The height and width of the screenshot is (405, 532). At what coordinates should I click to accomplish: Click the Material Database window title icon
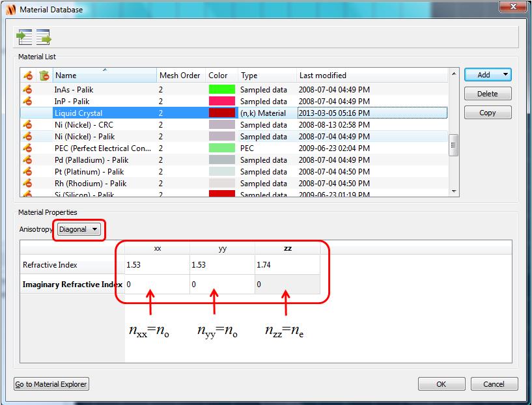coord(11,10)
